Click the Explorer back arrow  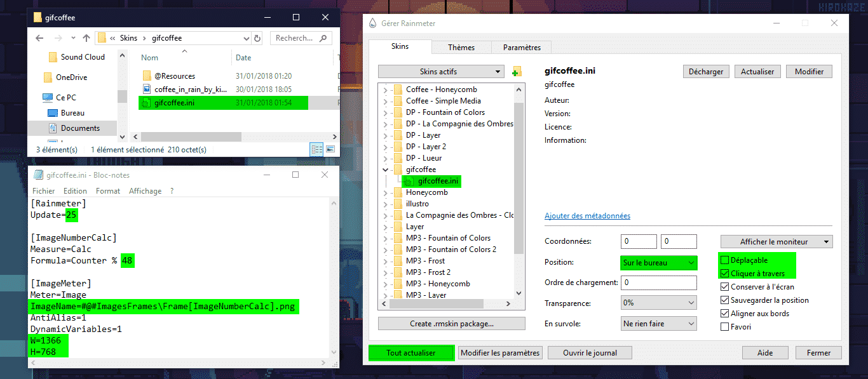point(37,38)
